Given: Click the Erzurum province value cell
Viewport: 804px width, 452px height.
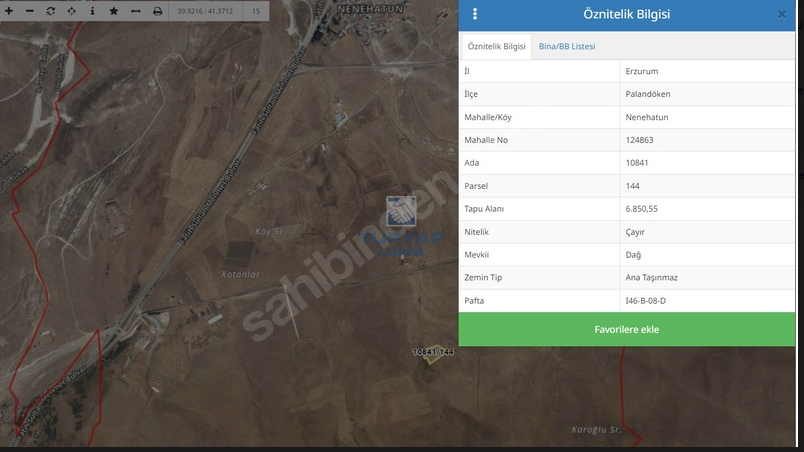Looking at the screenshot, I should (641, 72).
